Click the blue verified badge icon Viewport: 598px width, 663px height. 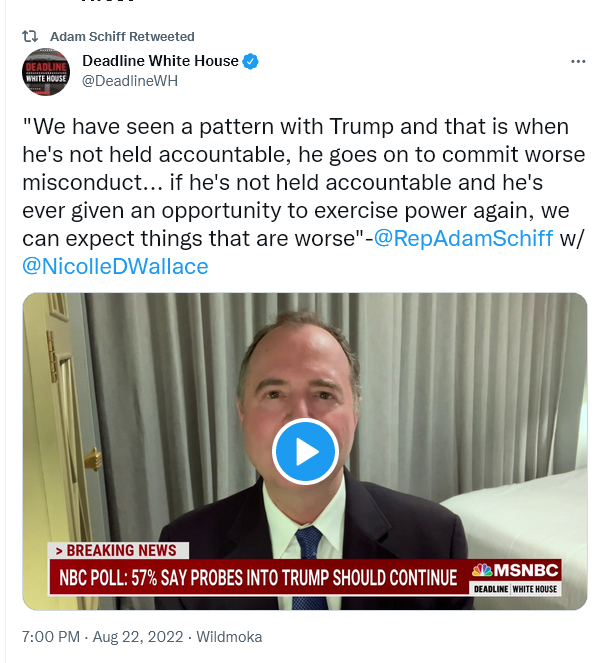(x=250, y=61)
